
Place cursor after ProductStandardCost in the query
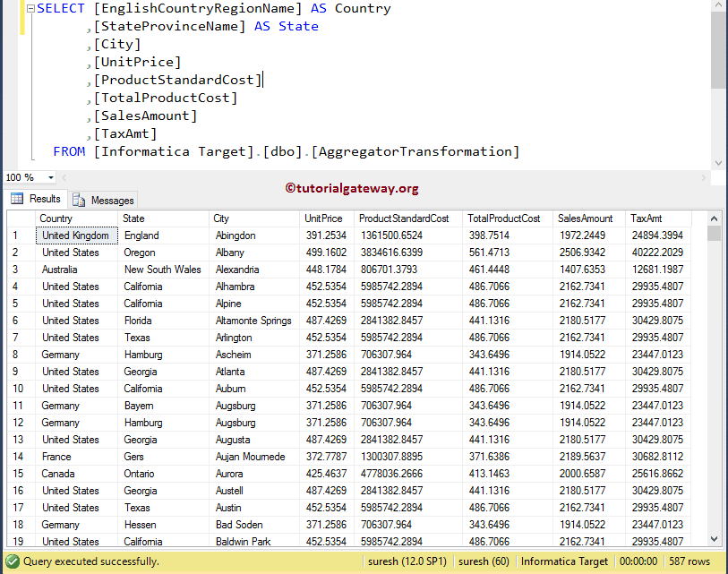click(x=263, y=80)
